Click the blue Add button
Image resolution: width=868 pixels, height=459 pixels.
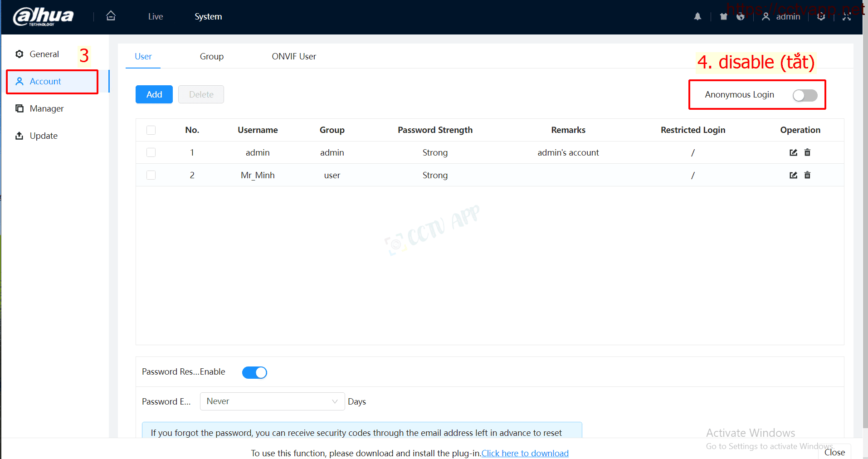coord(154,94)
